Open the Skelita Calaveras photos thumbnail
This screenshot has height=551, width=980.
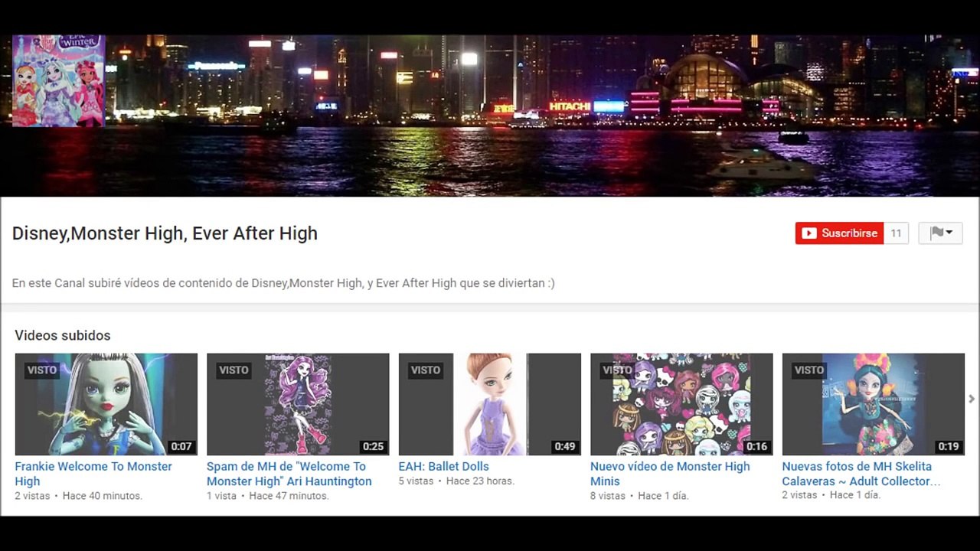(874, 404)
